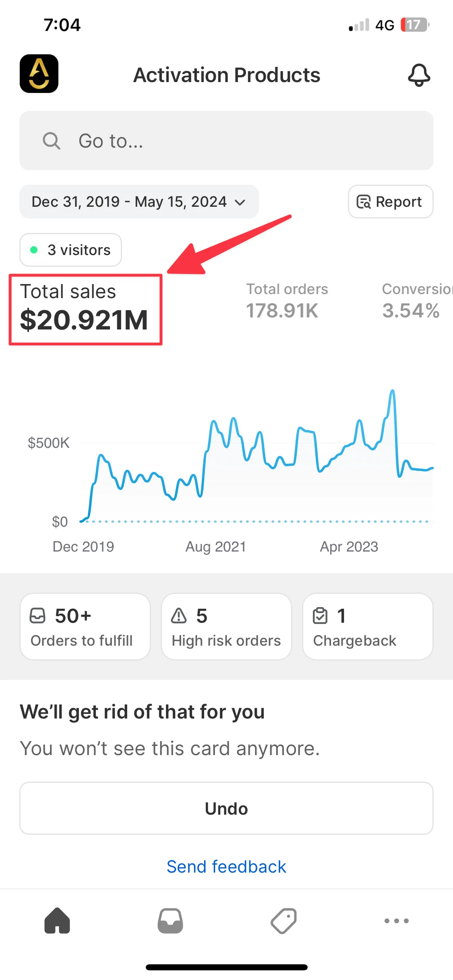The height and width of the screenshot is (980, 453).
Task: Tap the Activation Products store logo
Action: coord(39,74)
